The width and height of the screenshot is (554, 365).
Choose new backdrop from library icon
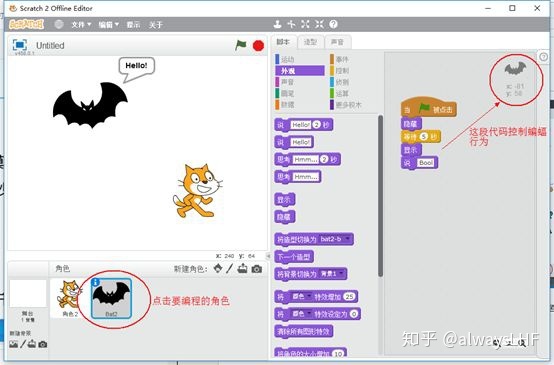point(13,344)
